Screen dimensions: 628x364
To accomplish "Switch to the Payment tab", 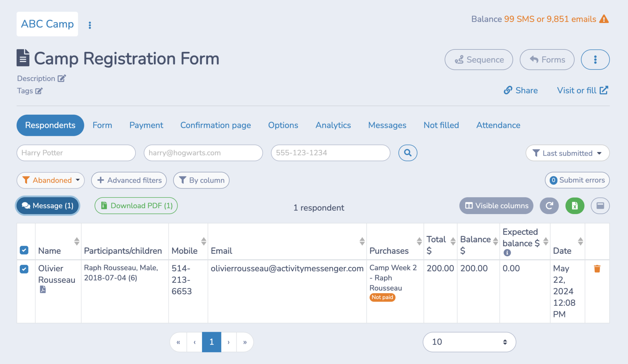I will click(x=146, y=125).
